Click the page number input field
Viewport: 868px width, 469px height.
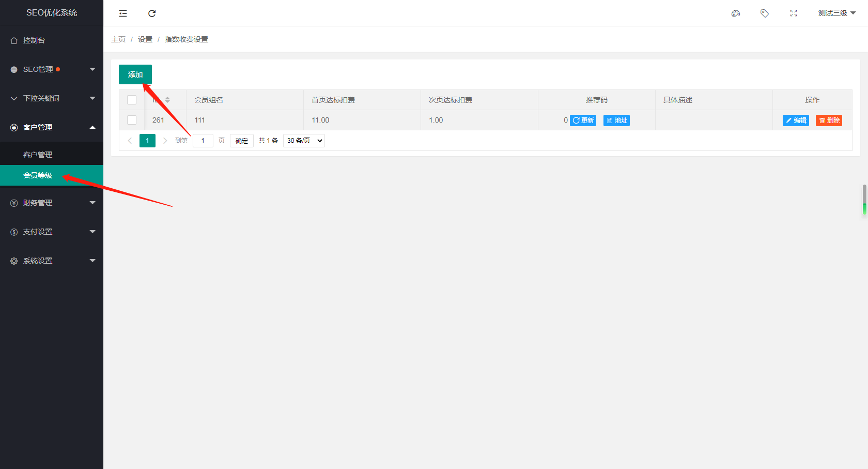coord(203,141)
